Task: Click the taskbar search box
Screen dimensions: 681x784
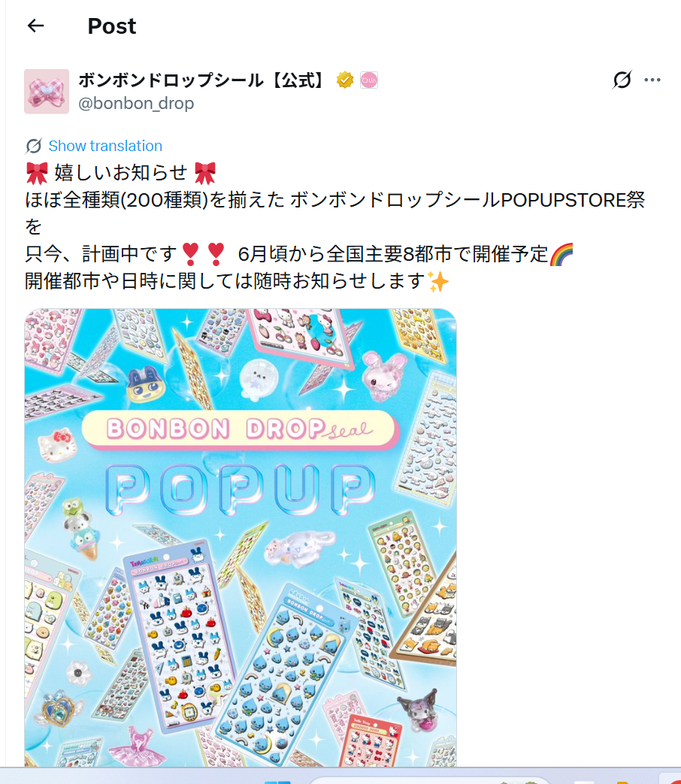Action: tap(430, 781)
